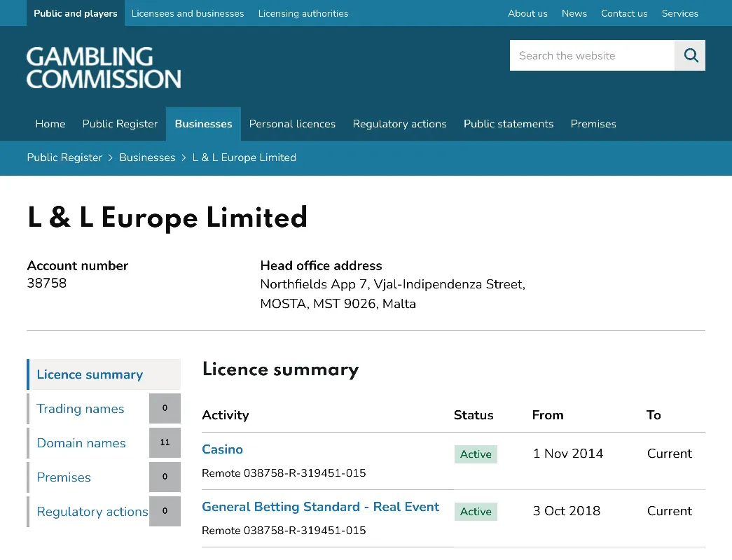732x560 pixels.
Task: Click the Activity column header
Action: pyautogui.click(x=226, y=415)
